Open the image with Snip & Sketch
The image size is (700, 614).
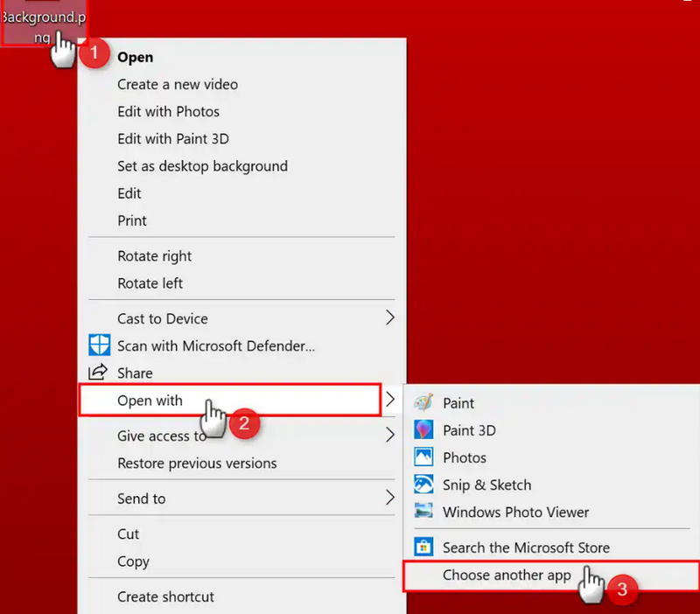pos(552,485)
